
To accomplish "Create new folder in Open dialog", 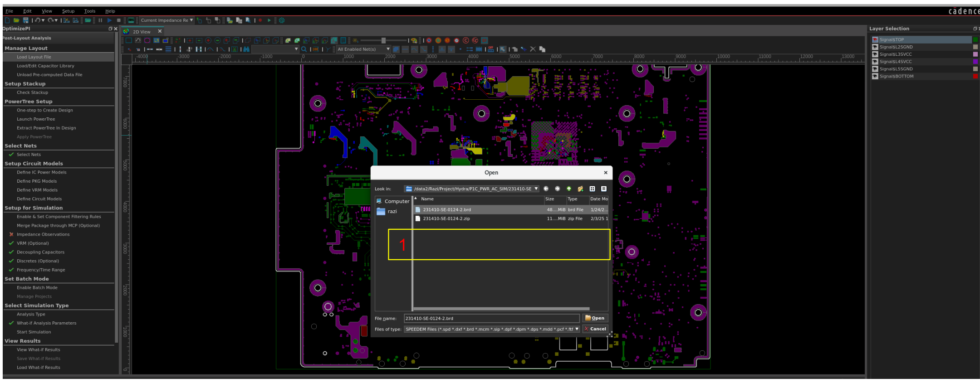I will (x=580, y=189).
